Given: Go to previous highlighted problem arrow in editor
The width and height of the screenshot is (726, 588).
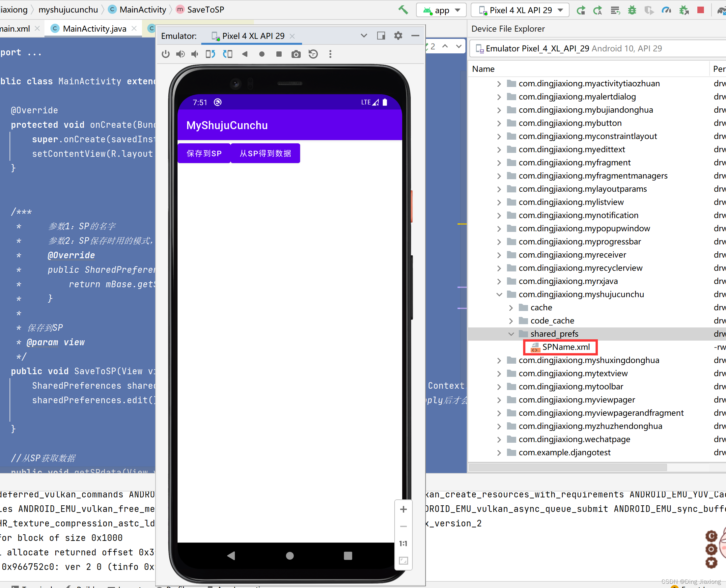Looking at the screenshot, I should (445, 46).
